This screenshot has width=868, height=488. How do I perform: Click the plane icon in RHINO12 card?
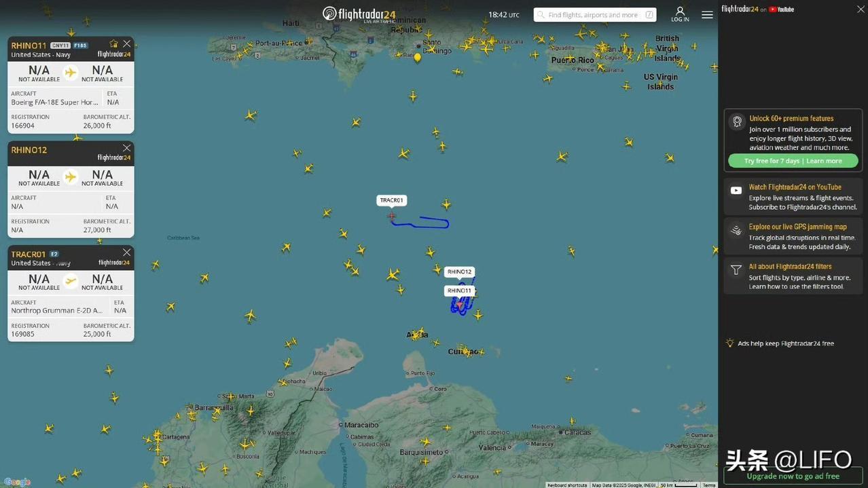pos(71,177)
